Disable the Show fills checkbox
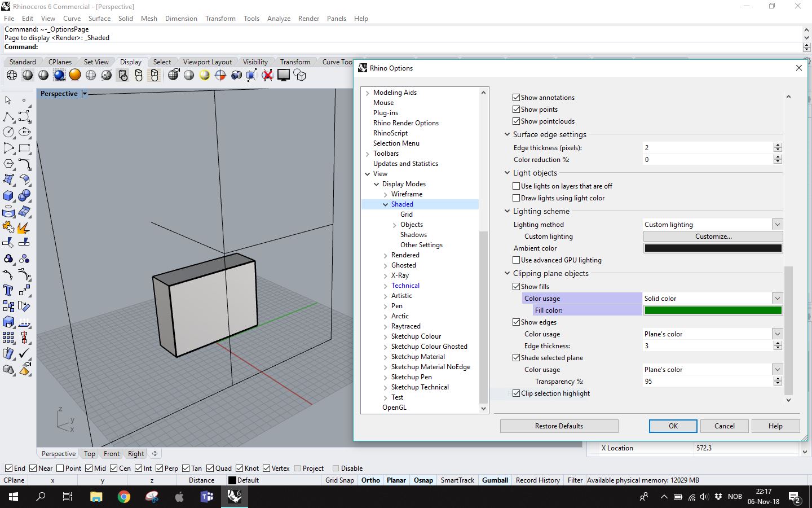 517,286
